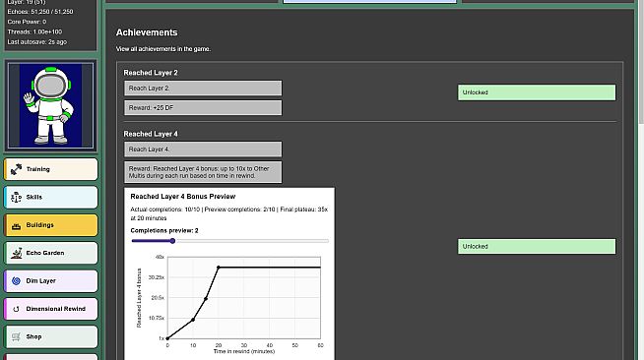Go to the Buildings section
Image resolution: width=644 pixels, height=360 pixels.
pyautogui.click(x=51, y=225)
